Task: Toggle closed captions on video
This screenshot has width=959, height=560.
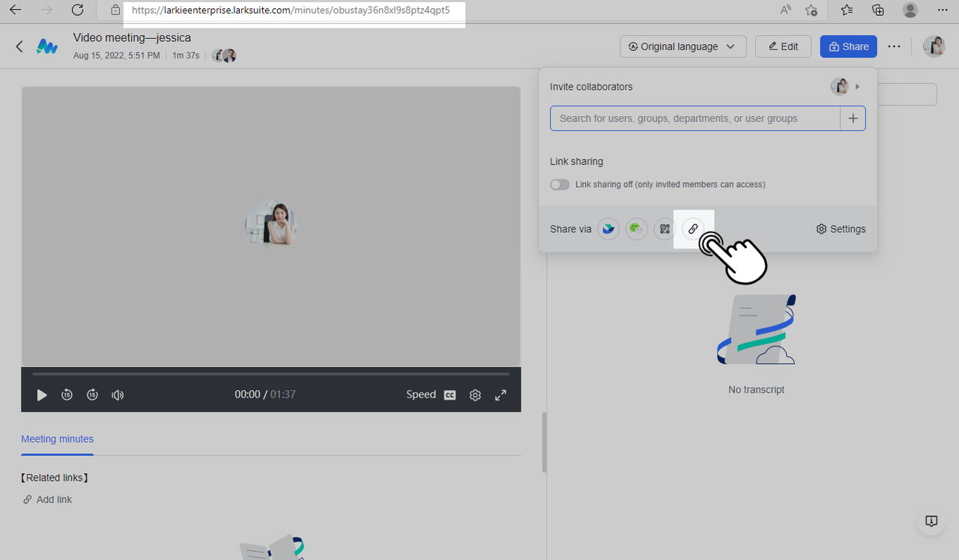Action: click(x=450, y=395)
